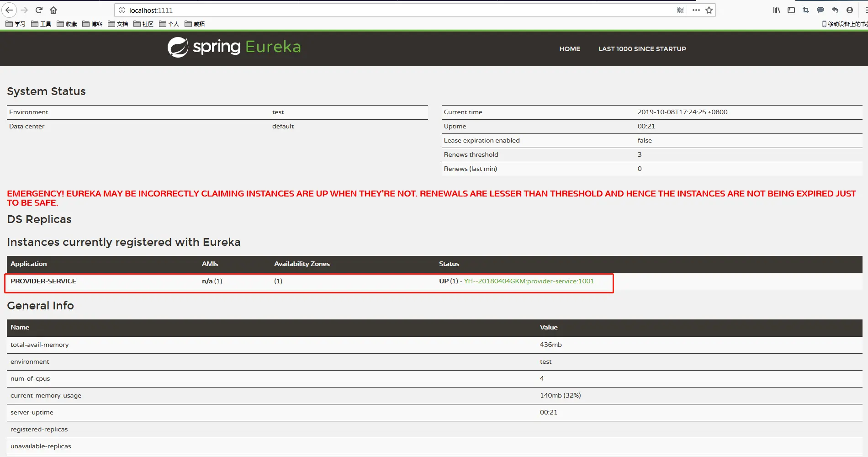
Task: Click the Name column header in General Info
Action: (x=20, y=327)
